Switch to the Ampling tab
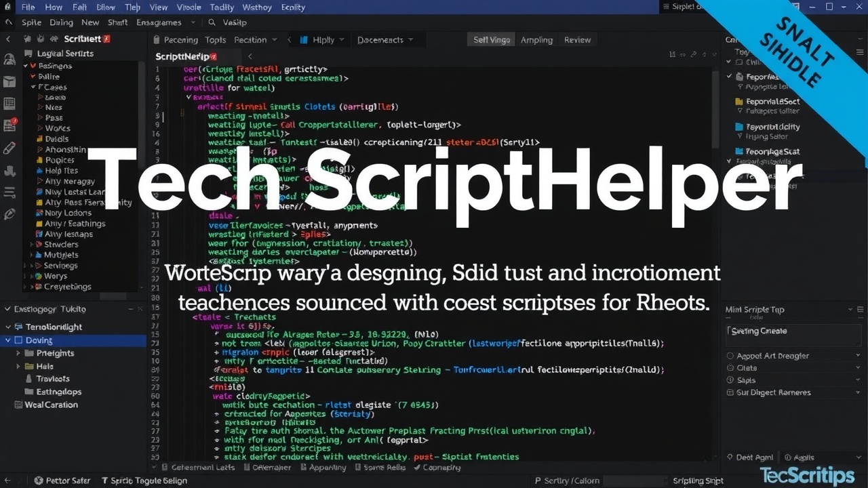 click(536, 40)
